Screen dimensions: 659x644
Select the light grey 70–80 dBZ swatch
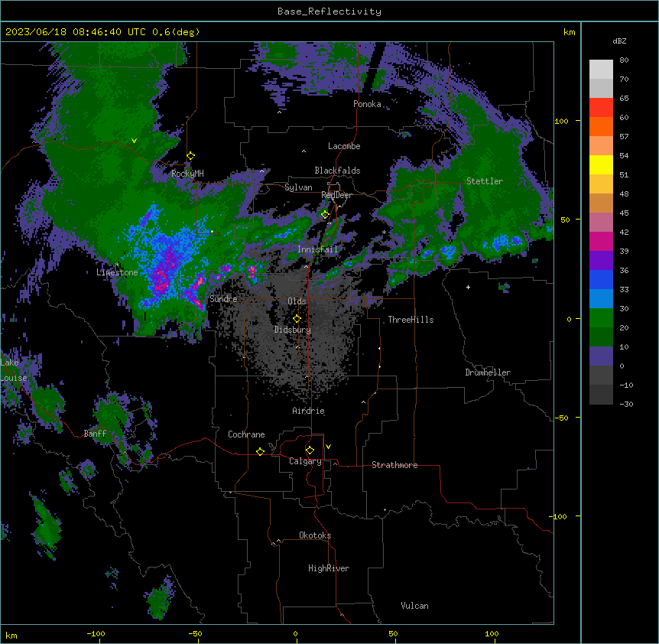[x=601, y=70]
